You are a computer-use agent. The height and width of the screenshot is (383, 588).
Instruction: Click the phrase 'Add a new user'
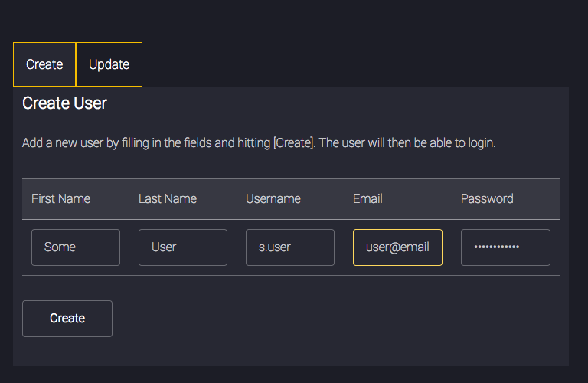click(62, 143)
